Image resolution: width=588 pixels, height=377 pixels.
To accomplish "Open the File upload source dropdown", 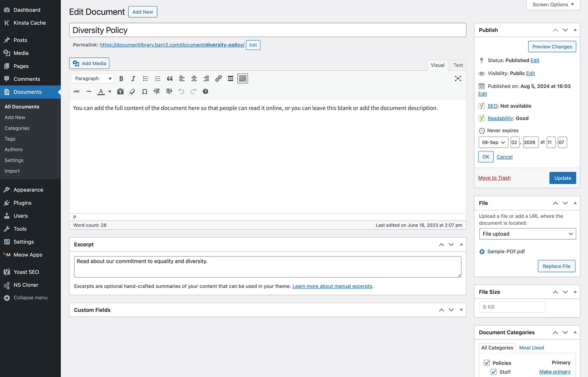I will pyautogui.click(x=527, y=234).
